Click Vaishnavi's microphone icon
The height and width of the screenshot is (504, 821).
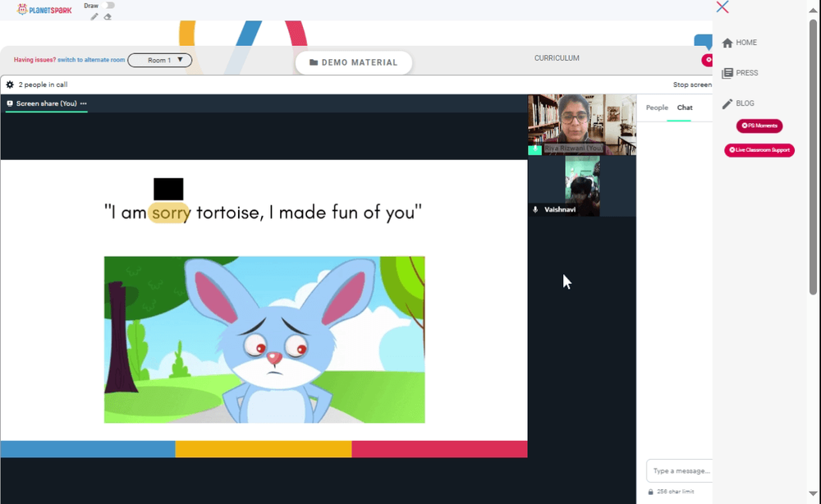(535, 209)
